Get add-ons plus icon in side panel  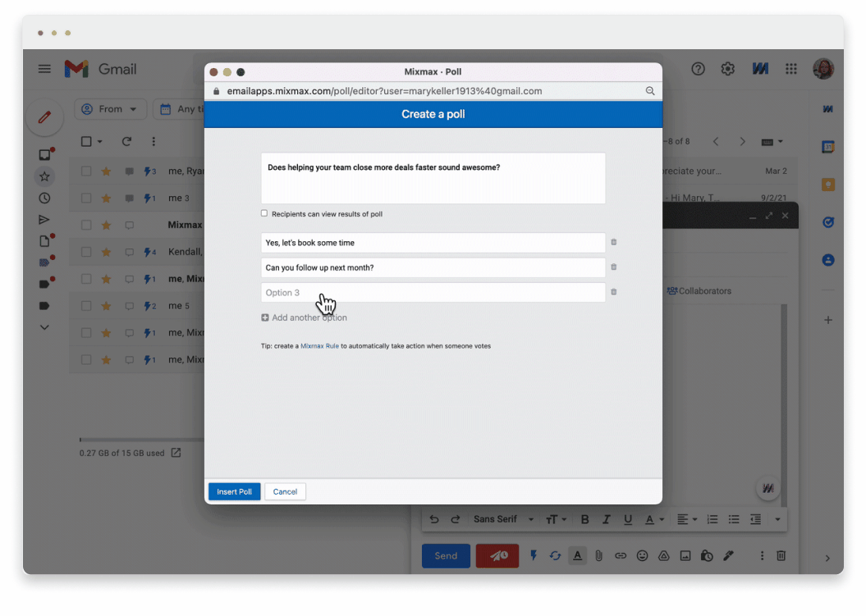[828, 320]
